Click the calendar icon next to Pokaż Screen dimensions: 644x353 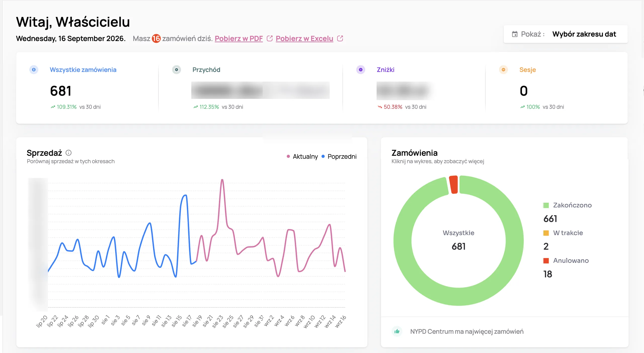tap(515, 34)
